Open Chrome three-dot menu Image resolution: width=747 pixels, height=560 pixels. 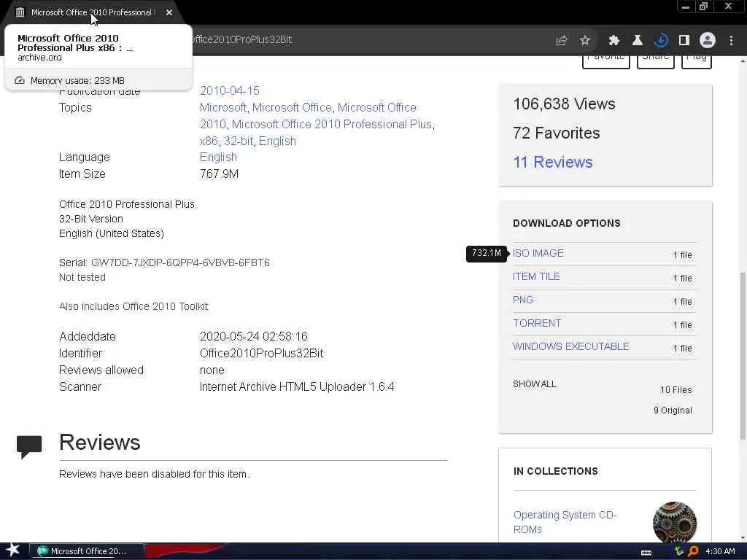pos(731,41)
